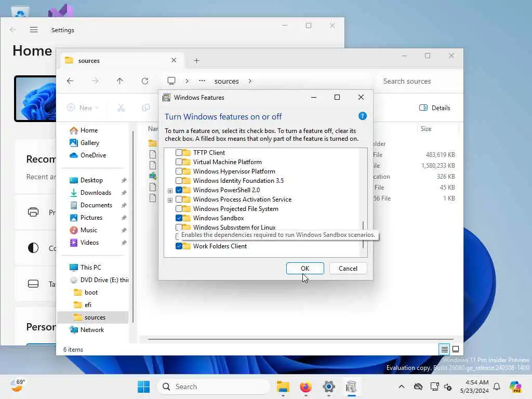Expand chevron after sources breadcrumb
This screenshot has height=399, width=532.
[x=250, y=81]
